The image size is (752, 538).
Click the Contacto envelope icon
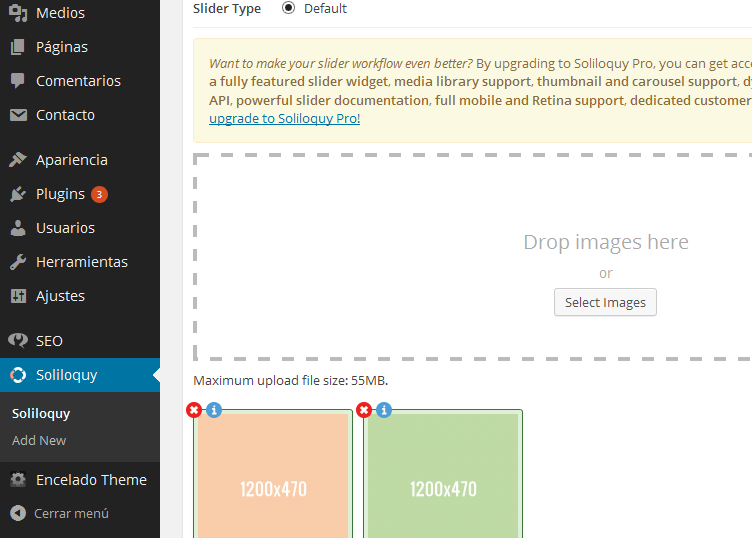[18, 115]
